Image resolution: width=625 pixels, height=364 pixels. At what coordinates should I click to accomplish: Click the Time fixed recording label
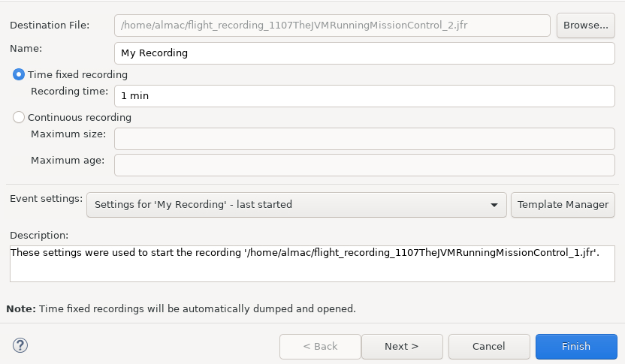pyautogui.click(x=77, y=74)
